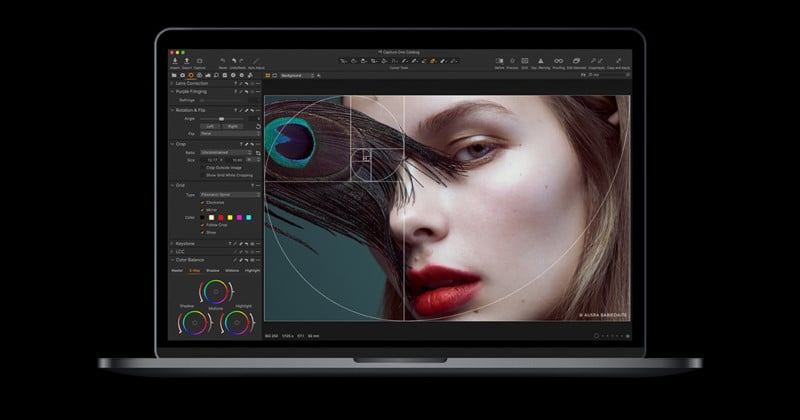Switch to Master color balance tab
800x420 pixels.
[177, 270]
